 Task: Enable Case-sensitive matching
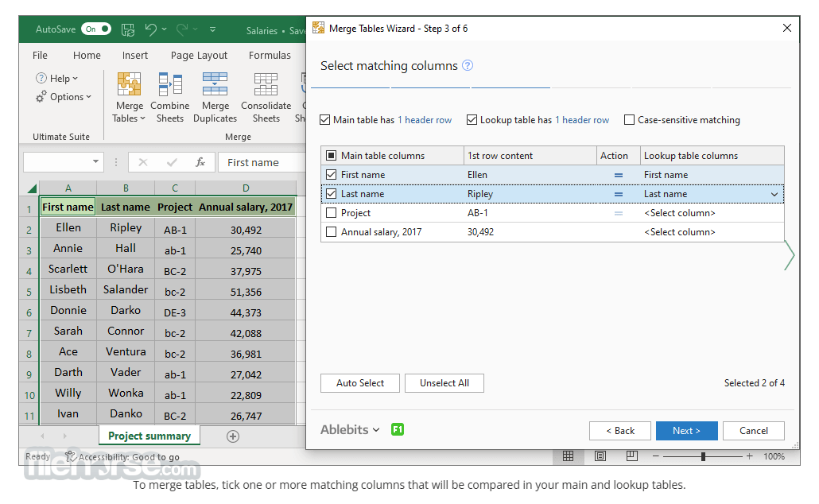(x=630, y=119)
